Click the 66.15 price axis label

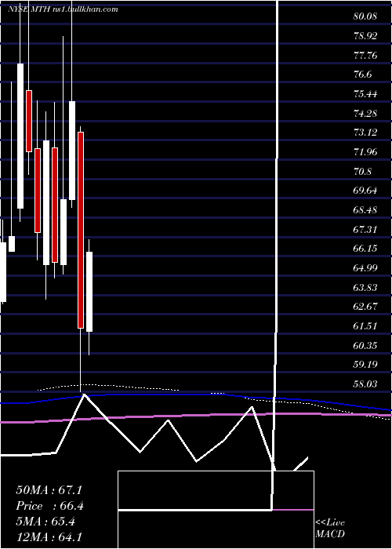[365, 249]
